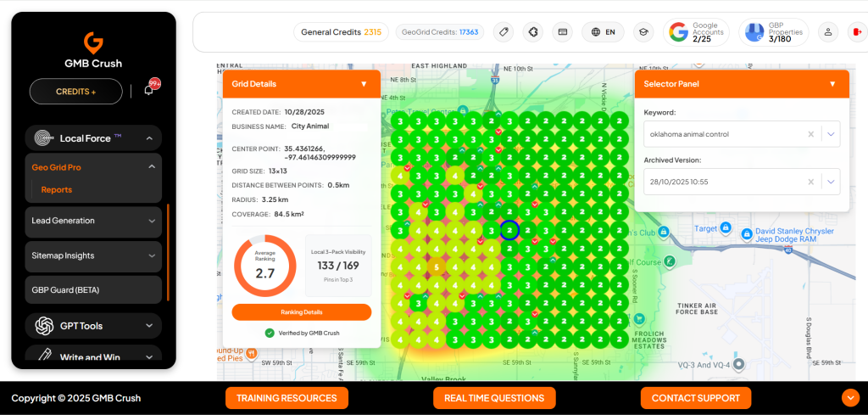Click the radius value '3.25 km'
The height and width of the screenshot is (415, 868).
pyautogui.click(x=276, y=199)
